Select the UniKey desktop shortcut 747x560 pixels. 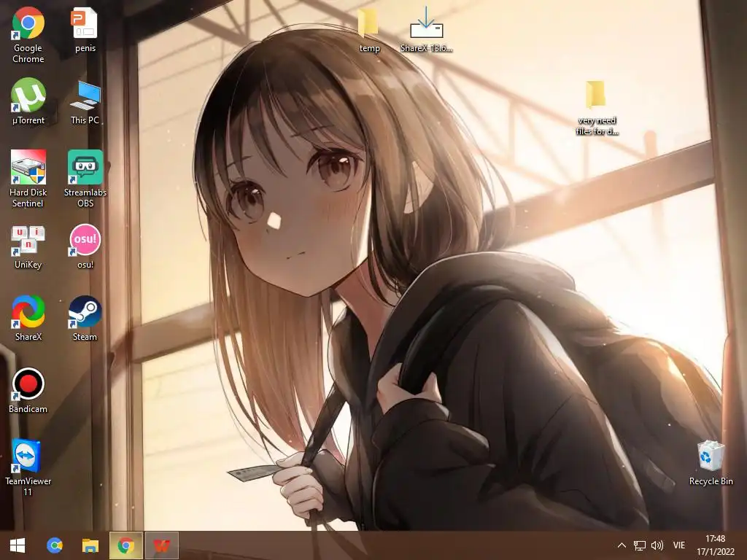pos(28,246)
